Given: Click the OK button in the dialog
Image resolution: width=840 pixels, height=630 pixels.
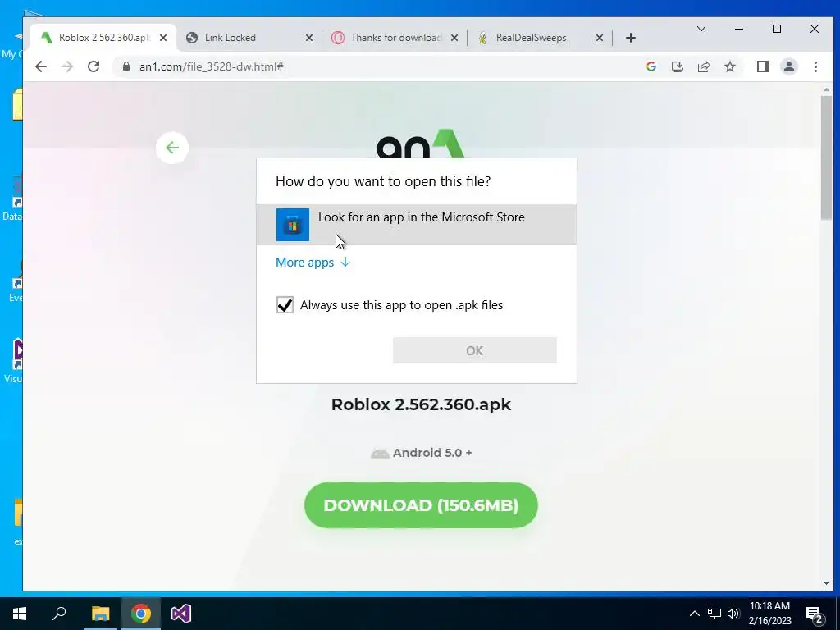Looking at the screenshot, I should pyautogui.click(x=475, y=350).
